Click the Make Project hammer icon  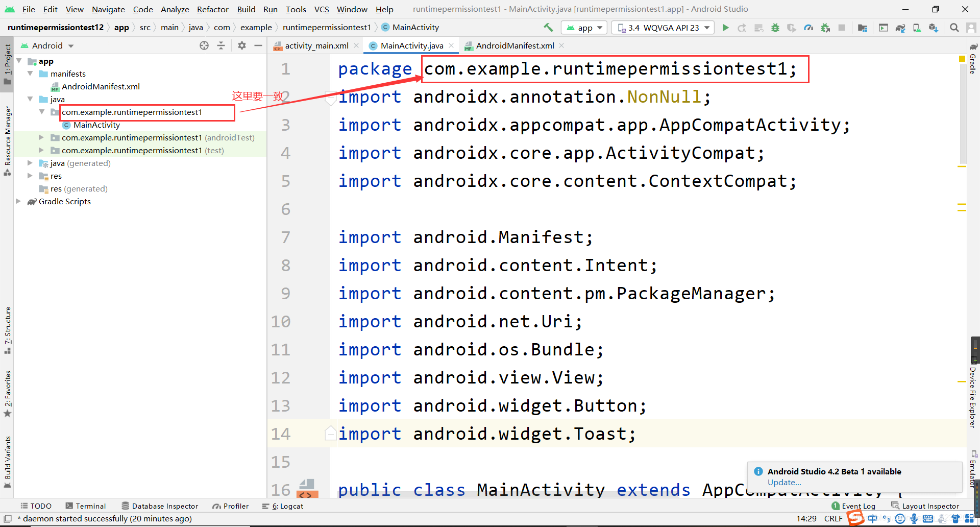tap(548, 28)
